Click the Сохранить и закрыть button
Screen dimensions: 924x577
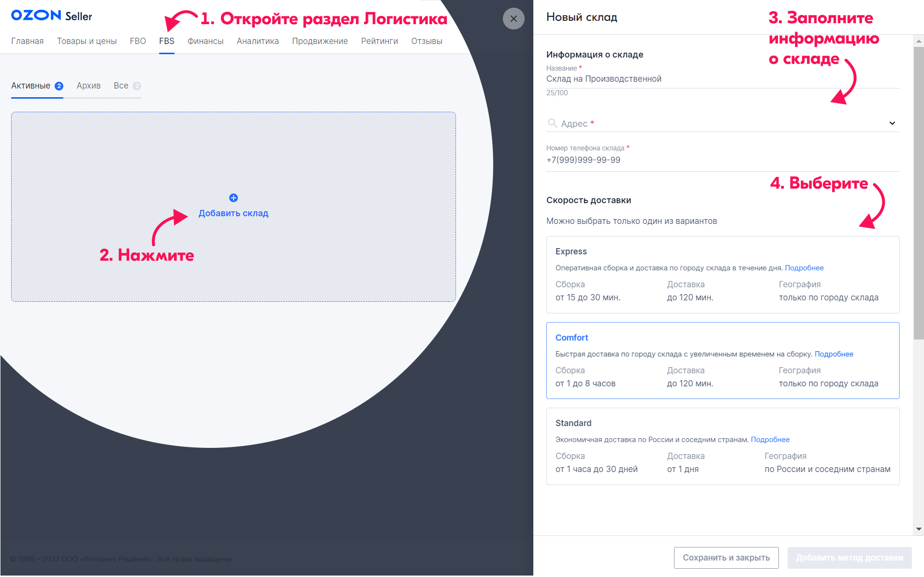[x=726, y=558]
